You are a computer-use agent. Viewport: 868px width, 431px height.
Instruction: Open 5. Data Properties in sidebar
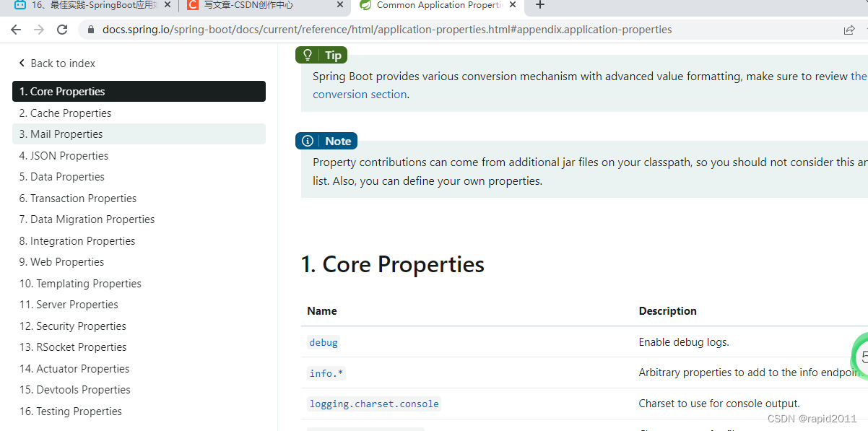pos(139,177)
